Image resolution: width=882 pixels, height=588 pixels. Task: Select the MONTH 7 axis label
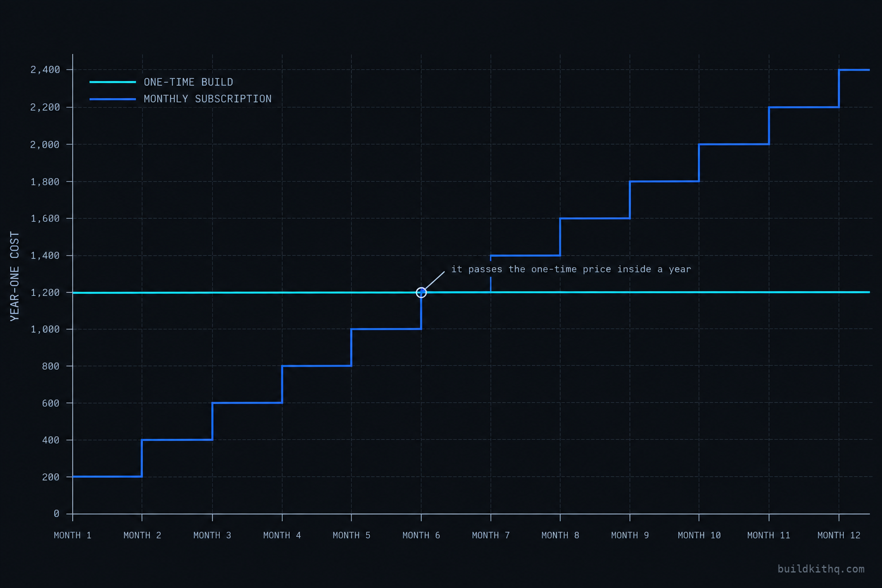point(491,535)
